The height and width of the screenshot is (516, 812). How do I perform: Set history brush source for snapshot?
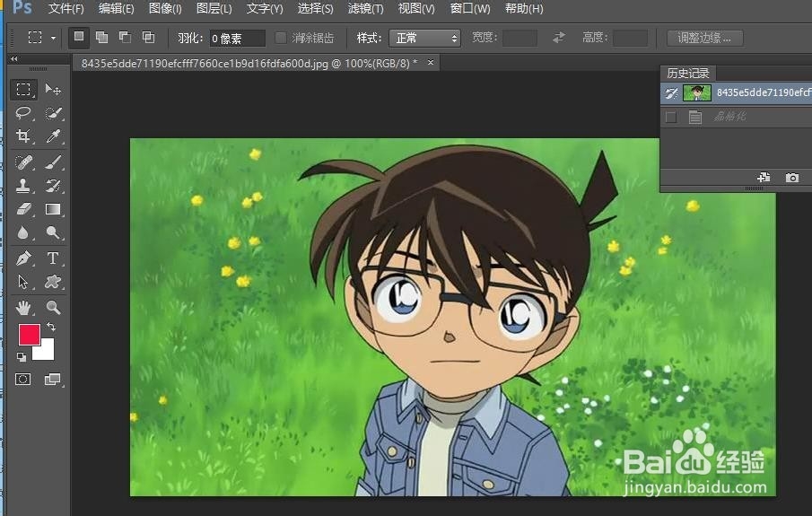point(672,93)
